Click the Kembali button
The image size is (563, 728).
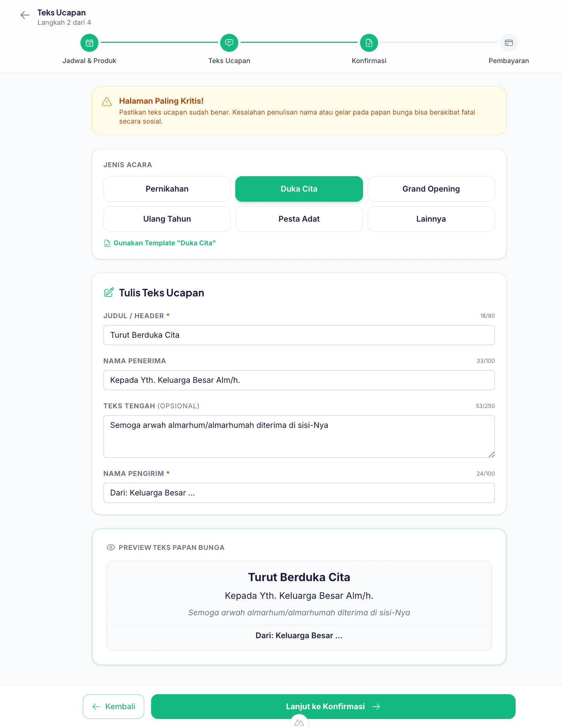click(114, 707)
